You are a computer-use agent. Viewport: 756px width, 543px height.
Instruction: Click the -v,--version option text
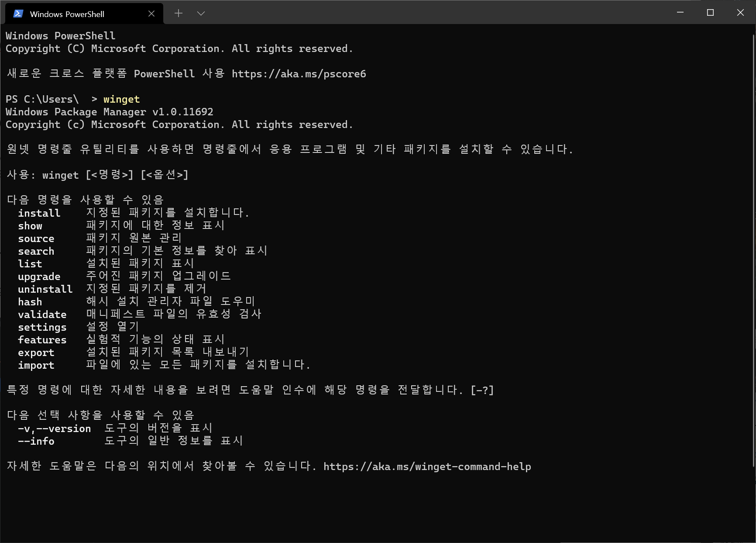pos(55,429)
